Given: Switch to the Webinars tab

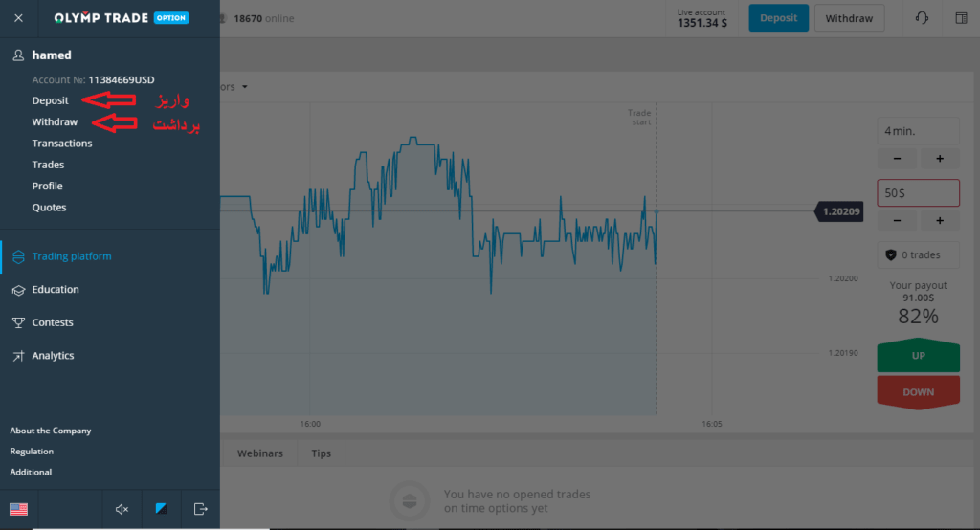Looking at the screenshot, I should [260, 453].
